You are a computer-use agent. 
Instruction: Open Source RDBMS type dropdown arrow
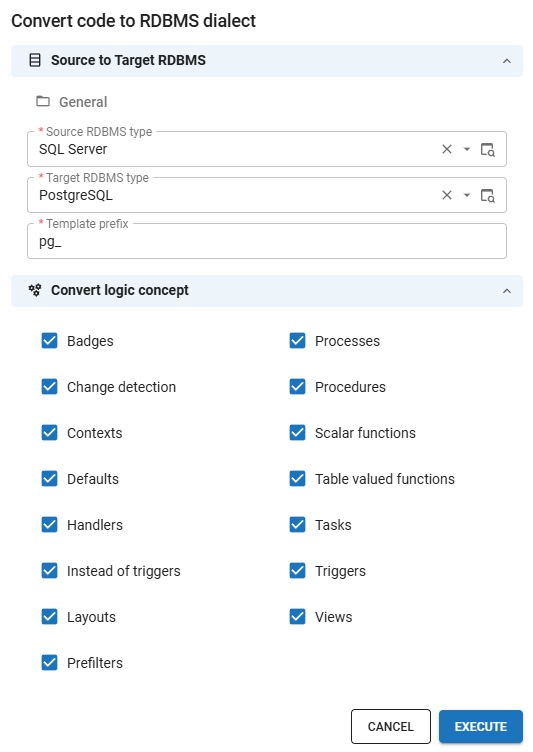(466, 149)
